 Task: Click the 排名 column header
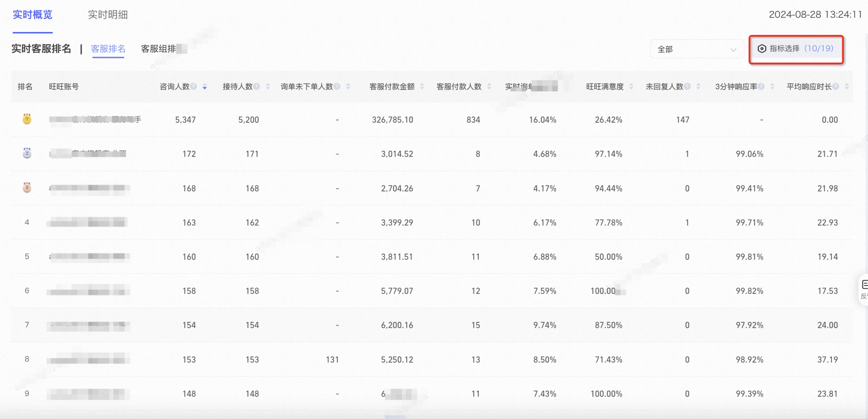coord(25,87)
